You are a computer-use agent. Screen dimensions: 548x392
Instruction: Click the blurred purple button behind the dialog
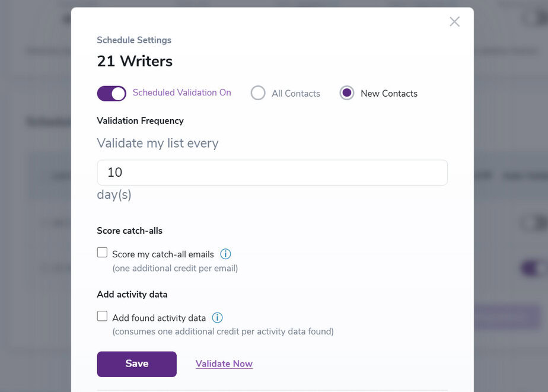tap(506, 317)
